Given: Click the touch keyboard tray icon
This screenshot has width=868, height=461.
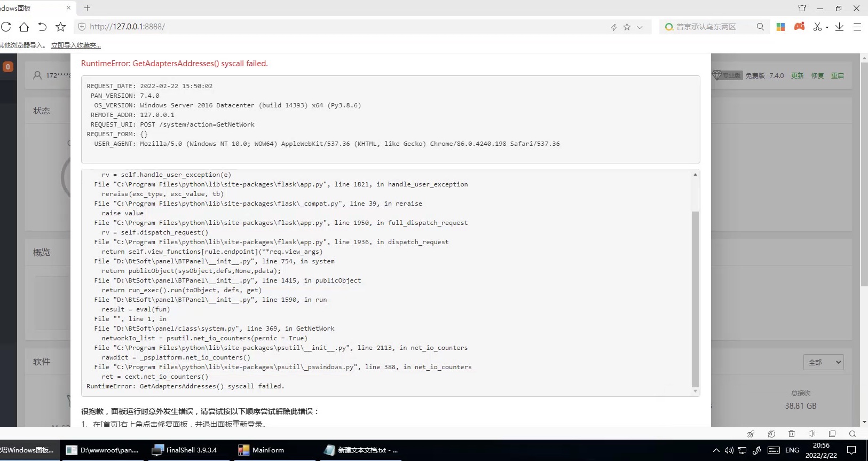Looking at the screenshot, I should pos(774,450).
